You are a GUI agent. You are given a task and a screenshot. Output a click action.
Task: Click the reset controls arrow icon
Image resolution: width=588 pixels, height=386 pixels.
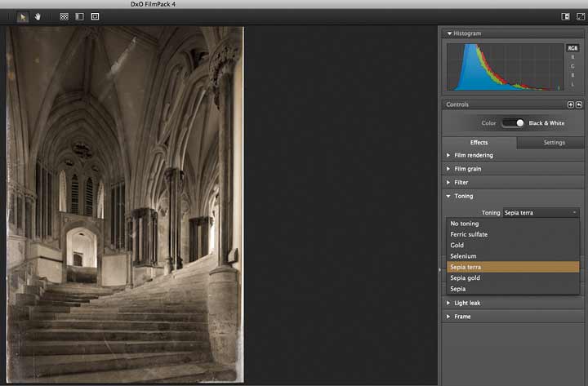pyautogui.click(x=579, y=104)
